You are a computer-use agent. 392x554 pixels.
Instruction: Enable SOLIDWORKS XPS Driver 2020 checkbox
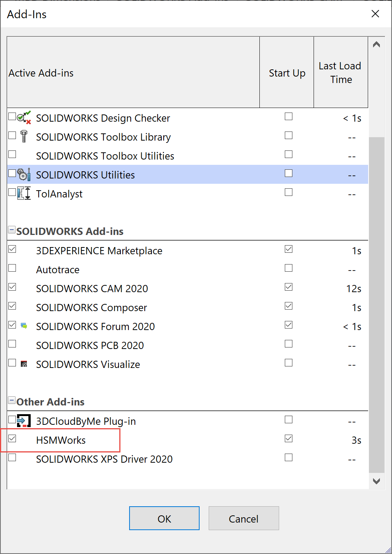point(12,457)
